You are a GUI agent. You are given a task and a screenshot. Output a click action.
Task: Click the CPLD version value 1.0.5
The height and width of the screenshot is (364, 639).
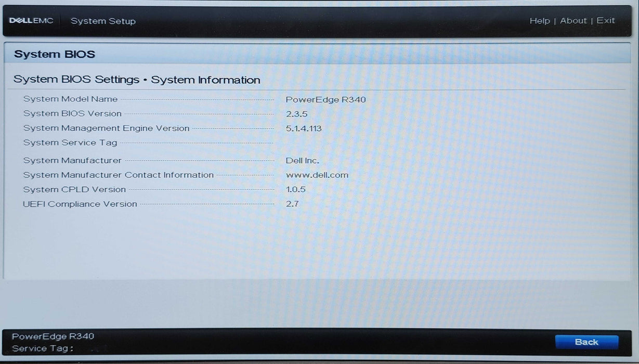(296, 190)
